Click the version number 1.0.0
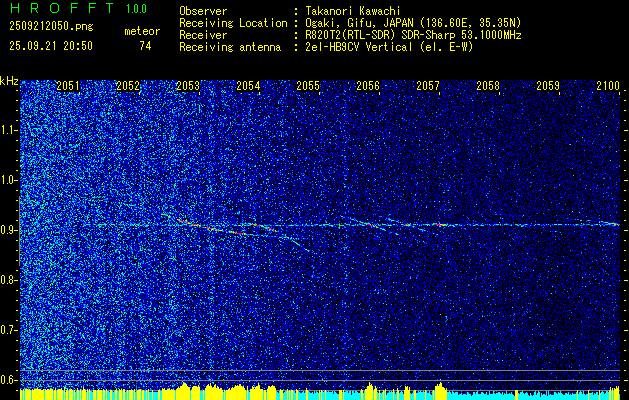Viewport: 629px width, 400px height. 136,9
